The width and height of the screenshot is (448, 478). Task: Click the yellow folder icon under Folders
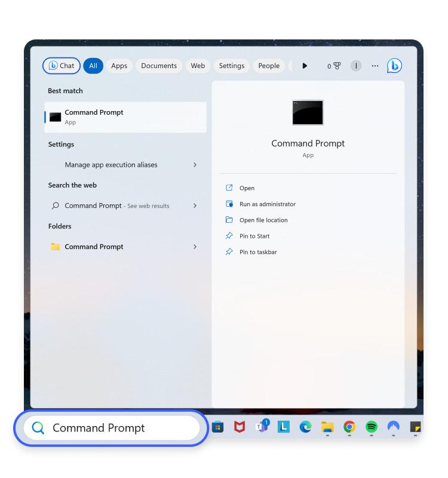(x=55, y=246)
